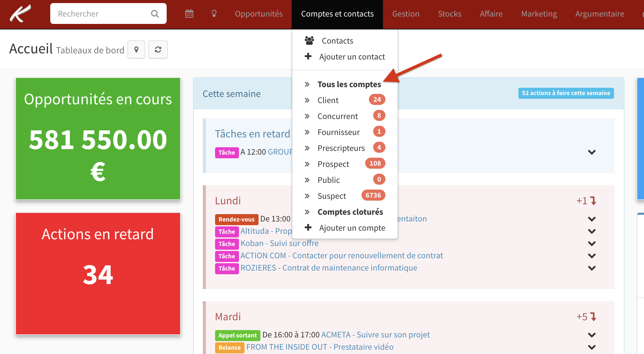Select Prospect accounts in dropdown menu
The image size is (644, 354).
click(x=333, y=164)
